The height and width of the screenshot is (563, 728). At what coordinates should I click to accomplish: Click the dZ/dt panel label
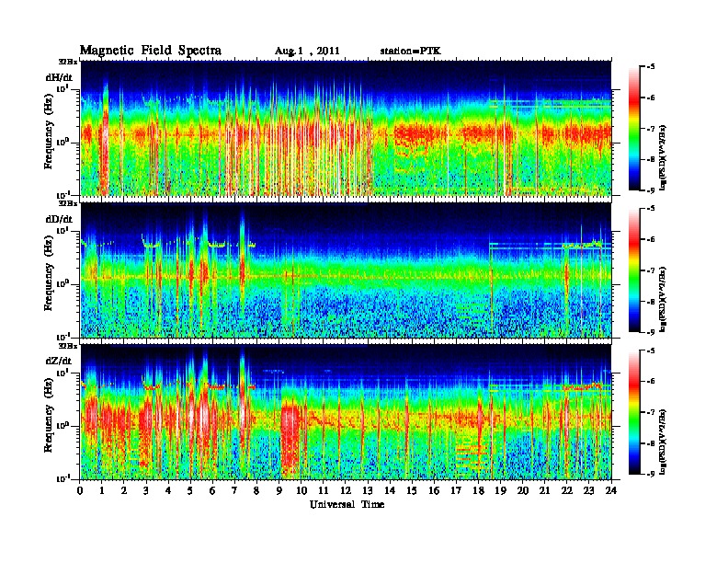pos(59,361)
